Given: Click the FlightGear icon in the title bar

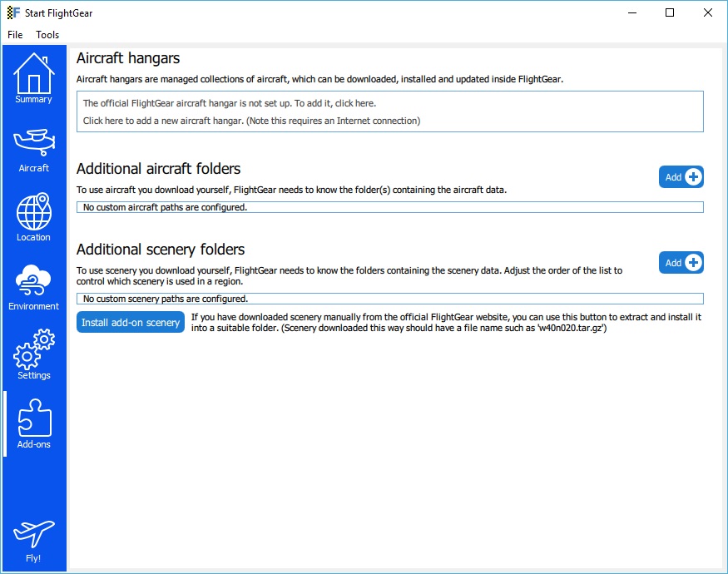Looking at the screenshot, I should coord(12,12).
